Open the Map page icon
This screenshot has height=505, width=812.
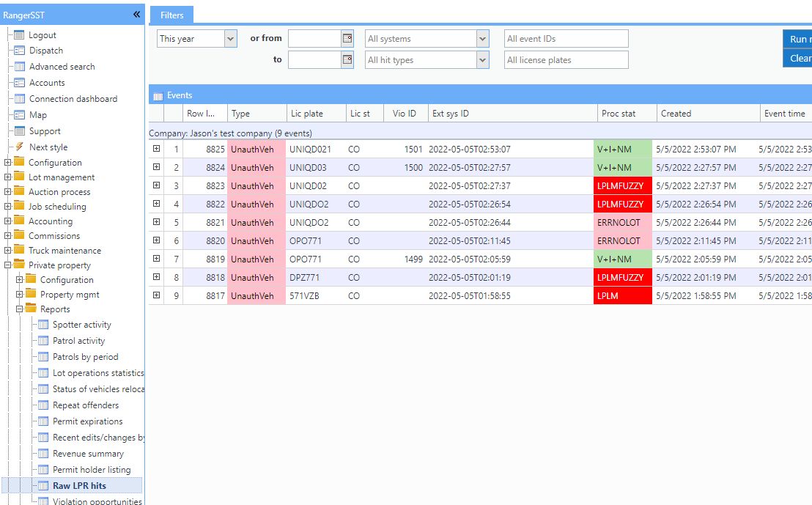pos(19,115)
